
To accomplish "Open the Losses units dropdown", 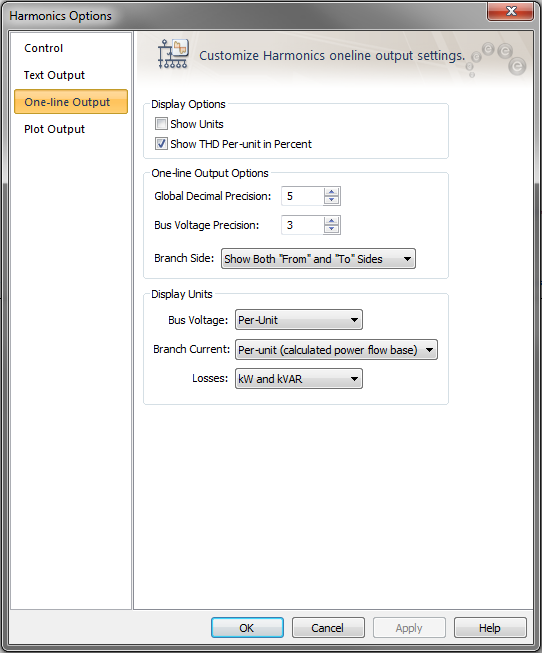I will pos(299,379).
